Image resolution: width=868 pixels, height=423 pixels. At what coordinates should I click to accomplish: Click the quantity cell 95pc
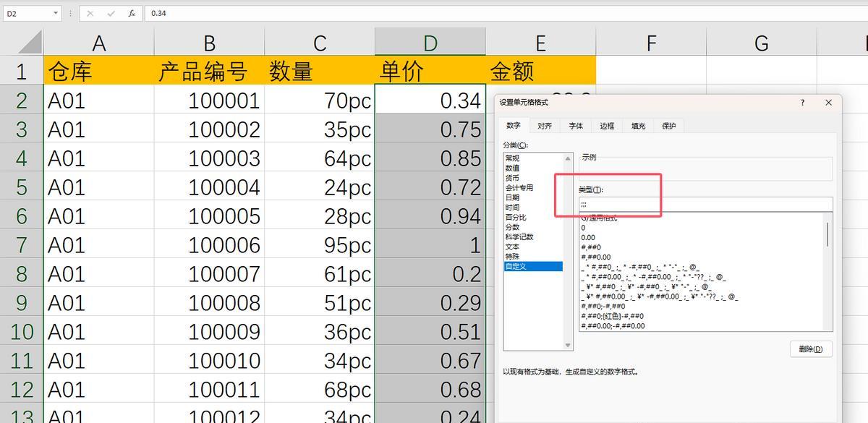(x=320, y=244)
